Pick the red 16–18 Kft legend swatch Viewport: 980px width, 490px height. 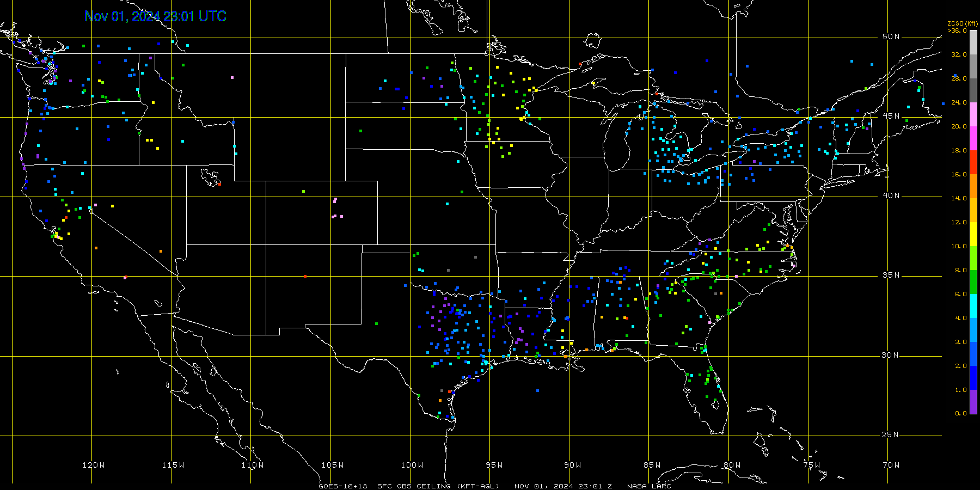coord(973,162)
